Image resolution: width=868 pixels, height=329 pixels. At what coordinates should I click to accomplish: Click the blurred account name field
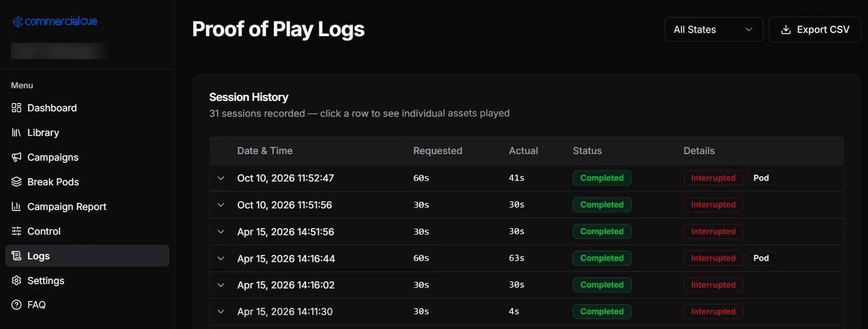click(x=58, y=51)
